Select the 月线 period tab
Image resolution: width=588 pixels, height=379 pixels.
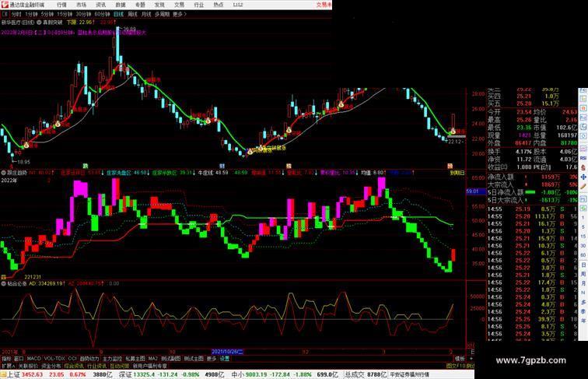click(146, 14)
